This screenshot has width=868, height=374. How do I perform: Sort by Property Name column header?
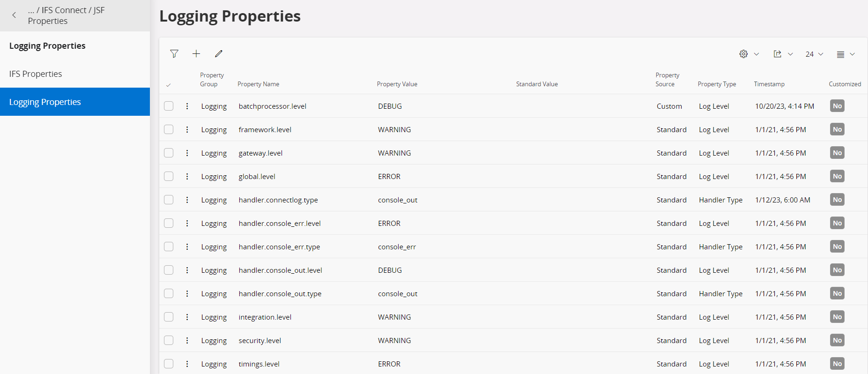tap(258, 84)
